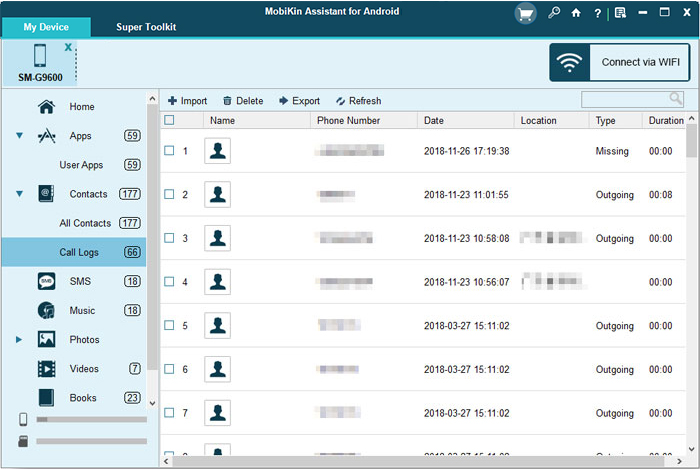The width and height of the screenshot is (700, 469).
Task: Click the Home house icon in sidebar
Action: [46, 107]
